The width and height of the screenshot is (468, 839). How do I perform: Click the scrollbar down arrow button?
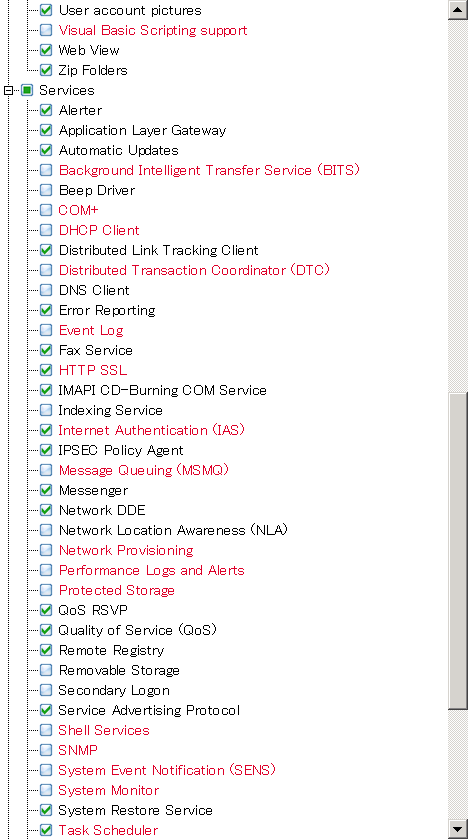coord(458,829)
